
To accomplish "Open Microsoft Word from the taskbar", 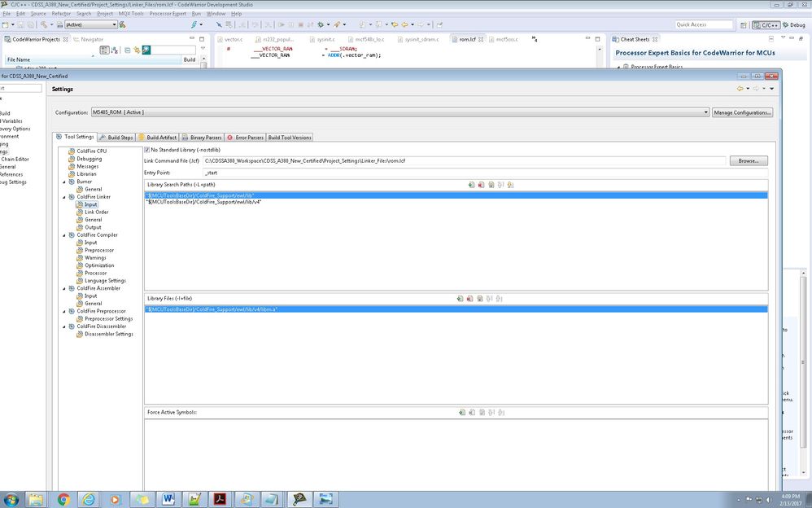I will click(168, 499).
